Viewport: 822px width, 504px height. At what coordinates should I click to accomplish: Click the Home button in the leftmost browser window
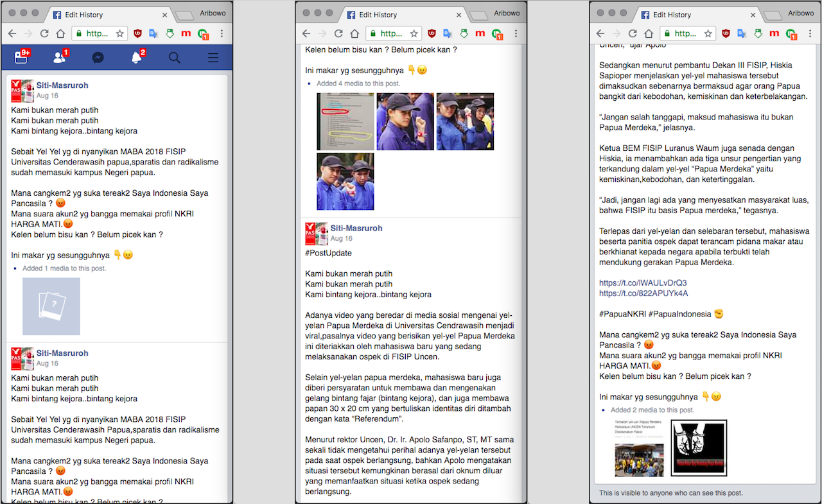[60, 33]
